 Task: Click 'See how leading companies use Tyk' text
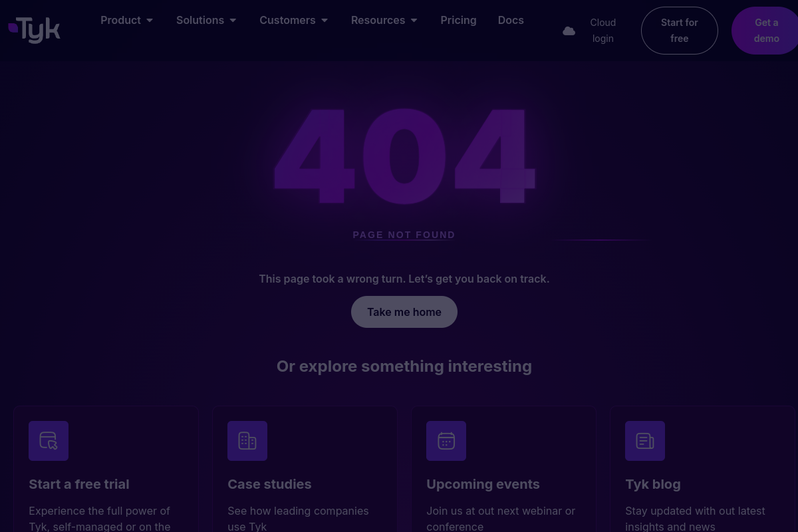(298, 519)
